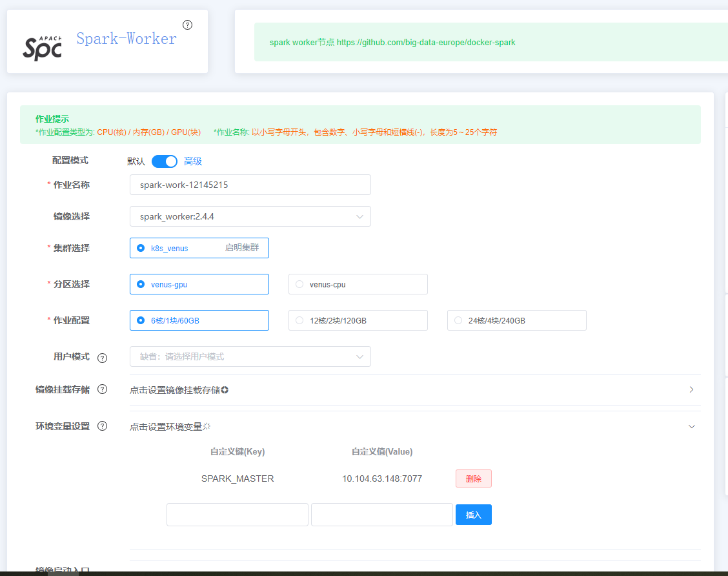
Task: Click the help icon next to 镜像挂载存储
Action: (102, 389)
